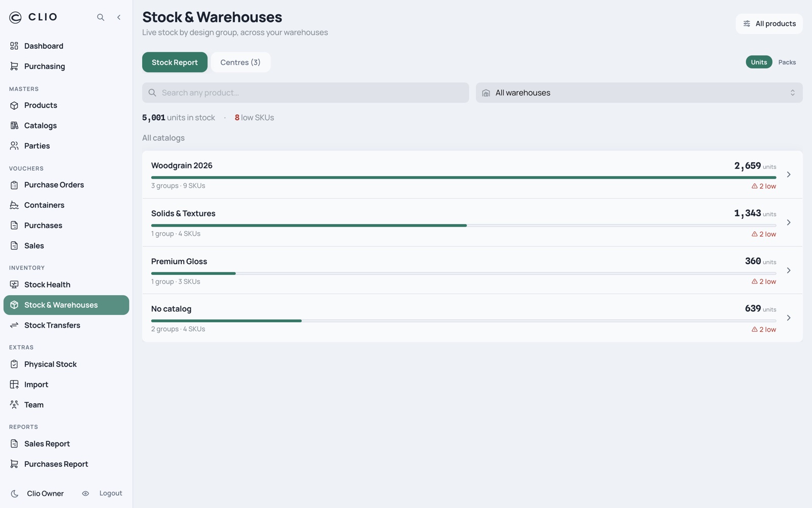This screenshot has width=812, height=508.
Task: Click the Logout link
Action: (x=111, y=493)
